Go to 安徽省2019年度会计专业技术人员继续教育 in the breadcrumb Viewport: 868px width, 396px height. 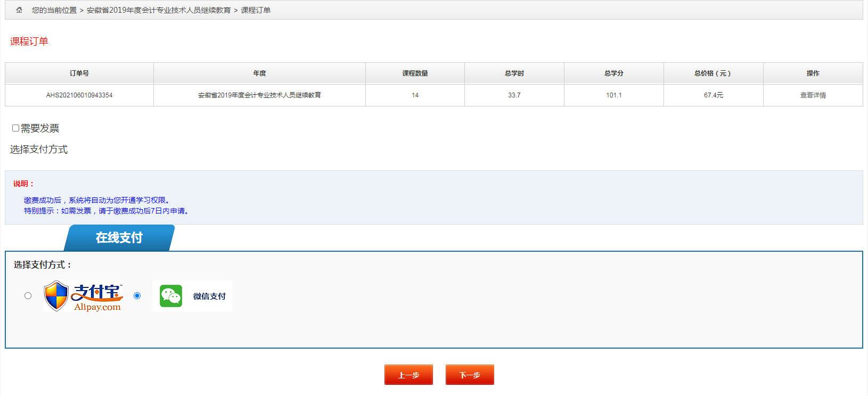tap(159, 10)
